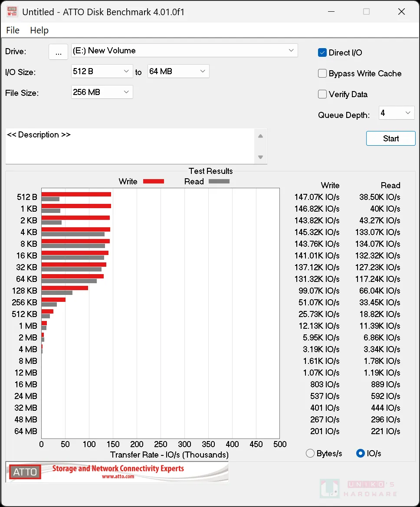This screenshot has width=420, height=507.
Task: Click the Write value "1.61K IO/s"
Action: [322, 361]
